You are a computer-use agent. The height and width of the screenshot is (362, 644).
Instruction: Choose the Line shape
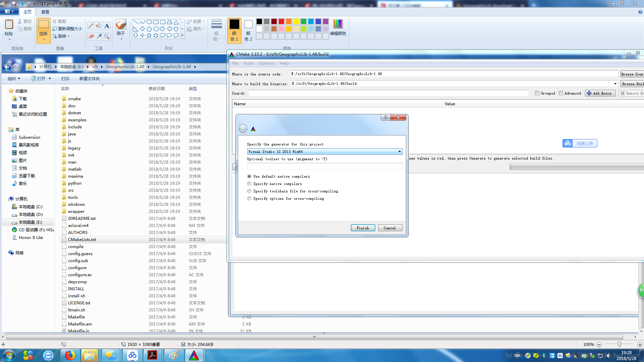click(136, 22)
